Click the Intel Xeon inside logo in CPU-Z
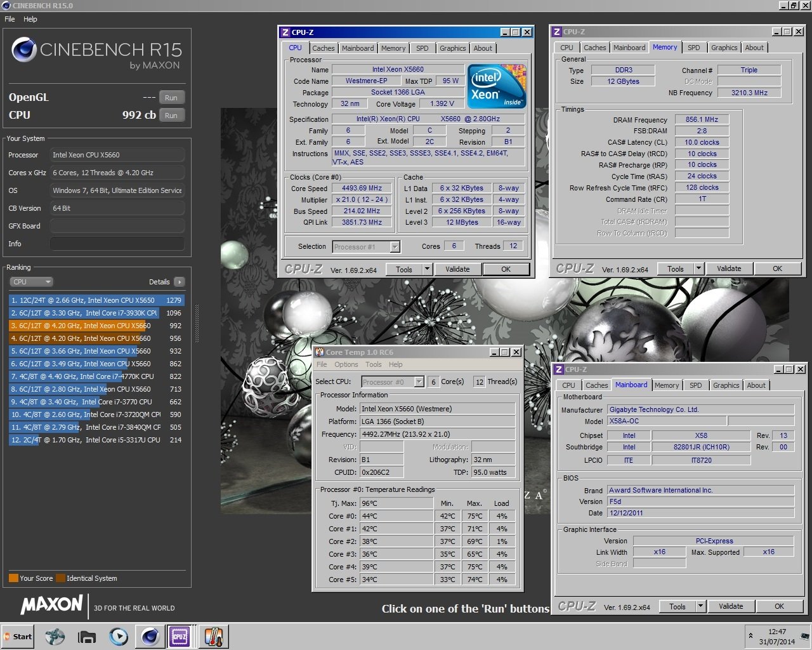The height and width of the screenshot is (650, 812). (497, 86)
